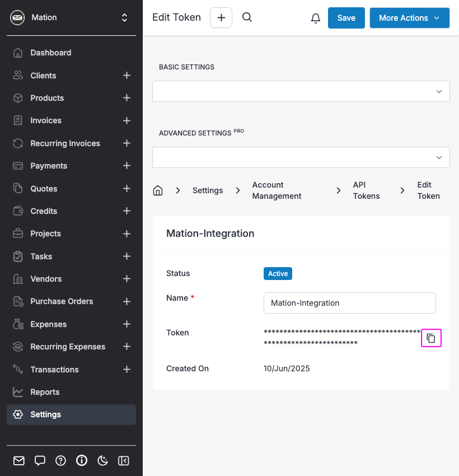This screenshot has height=476, width=459.
Task: Open Recurring Invoices in the sidebar
Action: (x=65, y=143)
